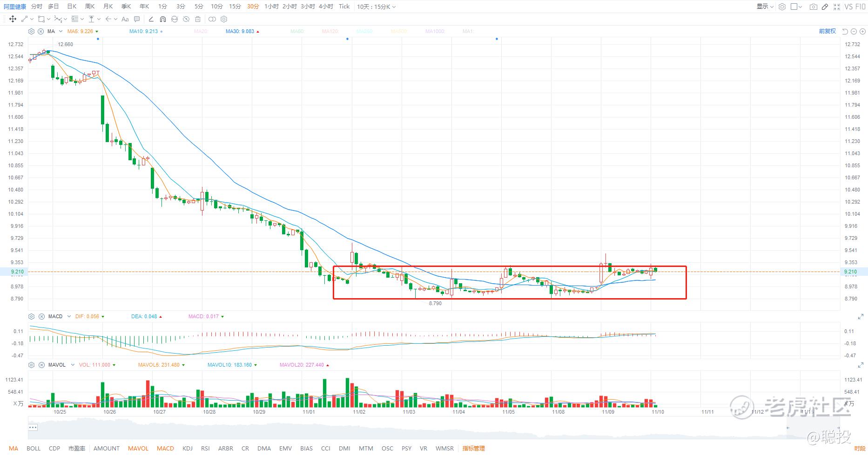Open MACD indicator settings gear
The image size is (868, 457).
[31, 316]
